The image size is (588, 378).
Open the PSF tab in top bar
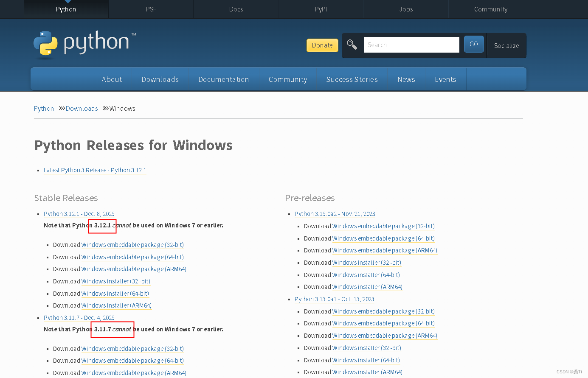151,9
